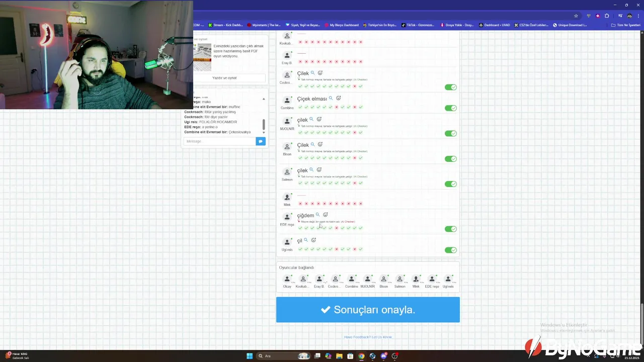Click the search icon next to çiğdem

point(317,215)
